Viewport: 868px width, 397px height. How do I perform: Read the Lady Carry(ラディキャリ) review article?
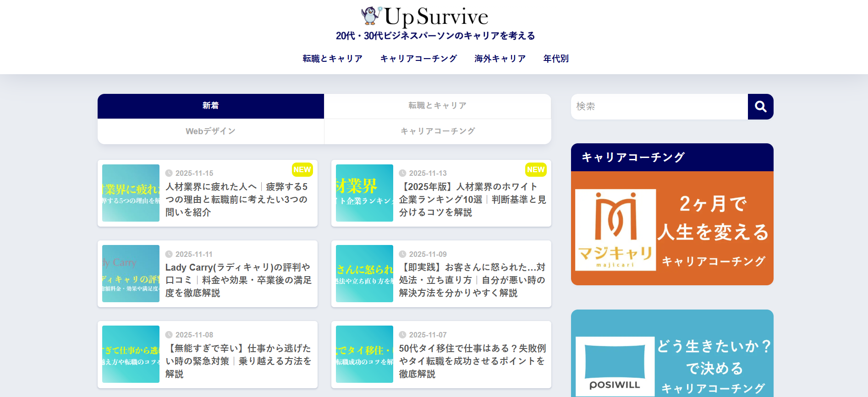(x=238, y=280)
